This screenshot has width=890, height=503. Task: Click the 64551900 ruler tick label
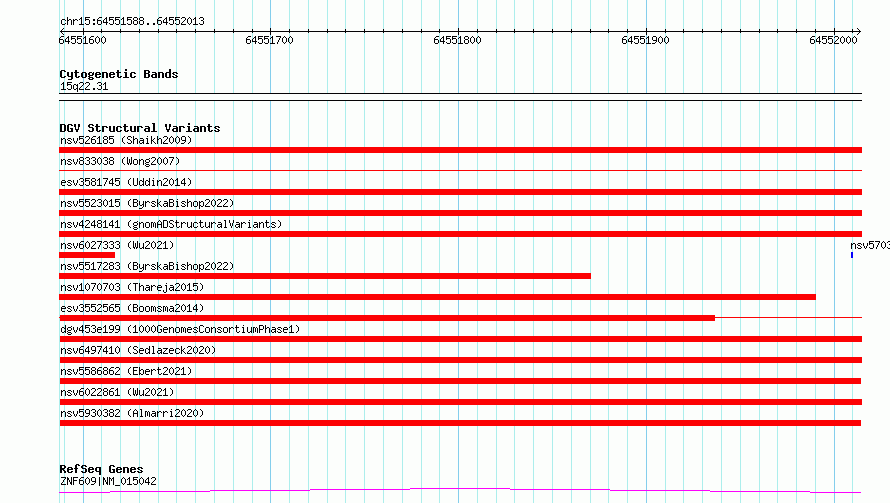coord(645,40)
